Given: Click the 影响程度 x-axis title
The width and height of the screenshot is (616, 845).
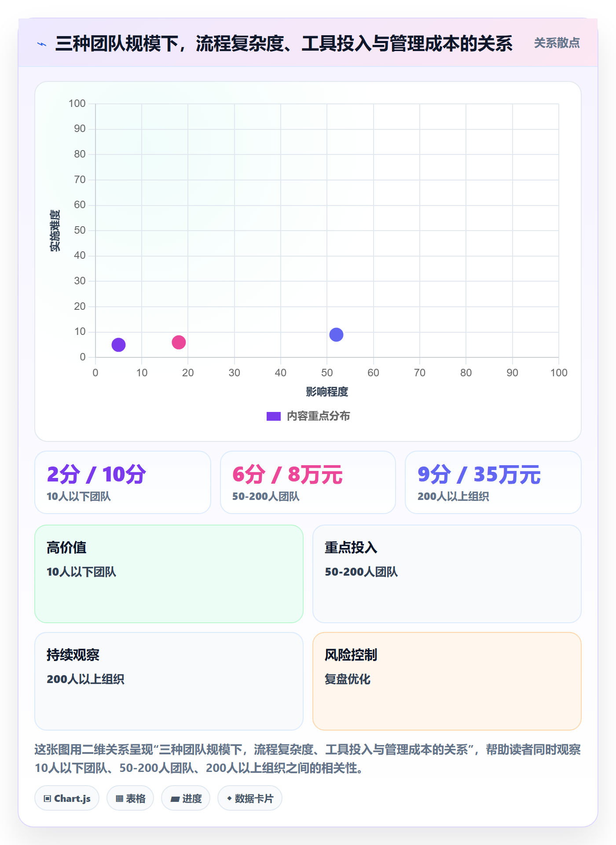Looking at the screenshot, I should click(x=327, y=392).
